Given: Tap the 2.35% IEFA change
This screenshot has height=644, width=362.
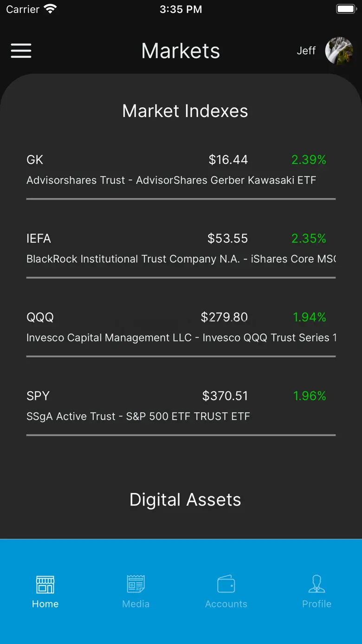Looking at the screenshot, I should [309, 239].
